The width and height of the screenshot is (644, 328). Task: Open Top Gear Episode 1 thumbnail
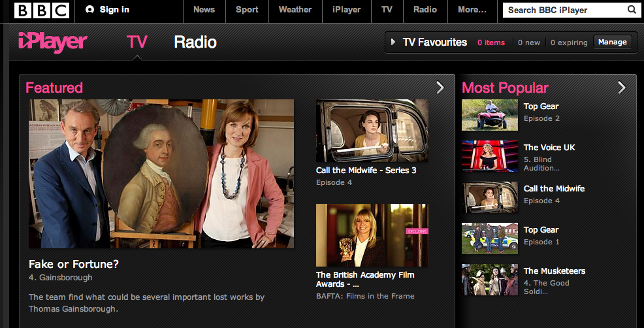coord(490,238)
